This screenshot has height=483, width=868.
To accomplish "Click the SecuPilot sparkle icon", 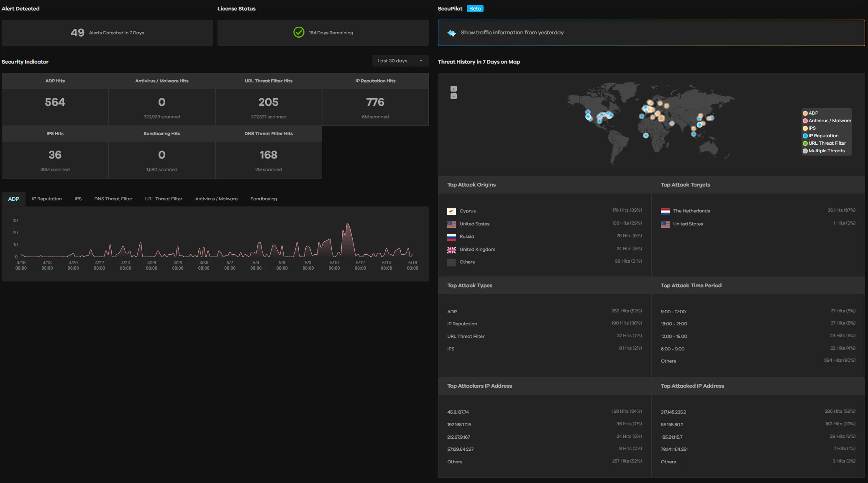I will pos(451,33).
